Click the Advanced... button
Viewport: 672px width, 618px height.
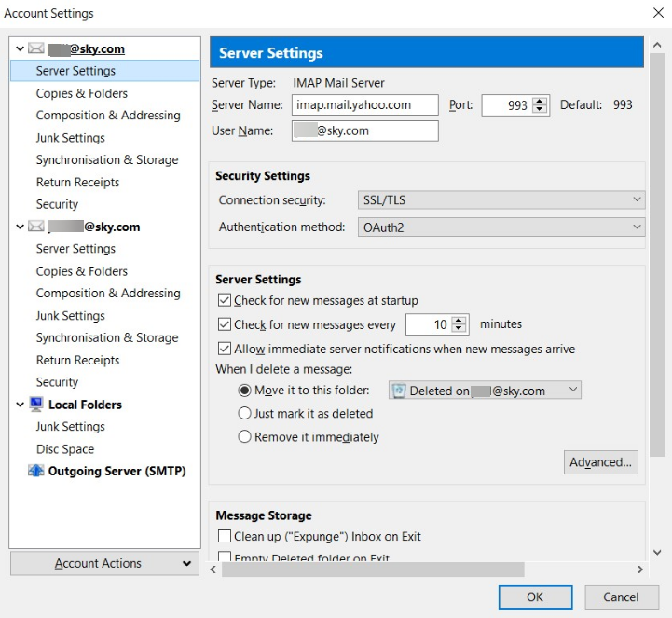pos(601,462)
